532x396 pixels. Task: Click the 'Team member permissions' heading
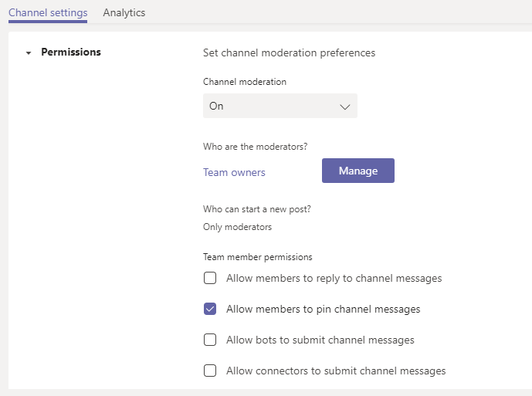(257, 257)
